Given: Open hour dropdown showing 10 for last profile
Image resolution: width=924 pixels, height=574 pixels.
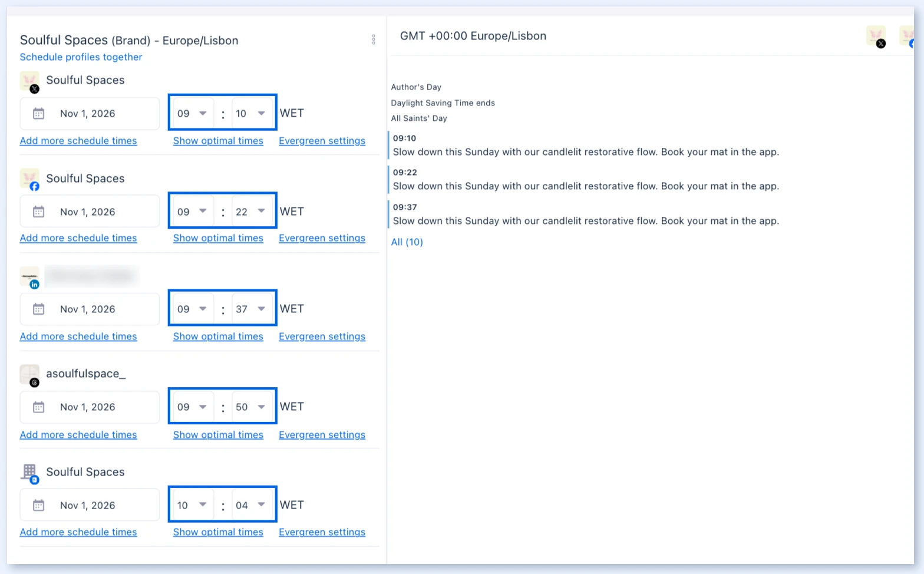Looking at the screenshot, I should pyautogui.click(x=192, y=505).
